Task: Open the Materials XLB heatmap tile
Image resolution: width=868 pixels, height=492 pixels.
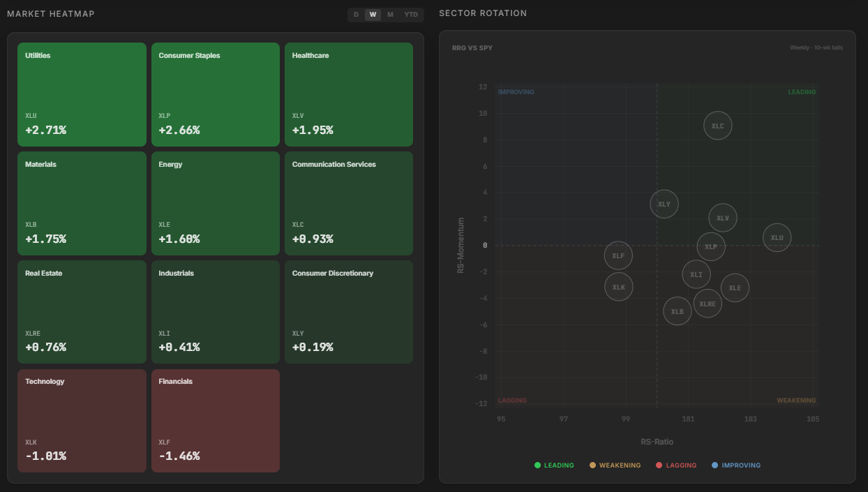Action: (82, 204)
